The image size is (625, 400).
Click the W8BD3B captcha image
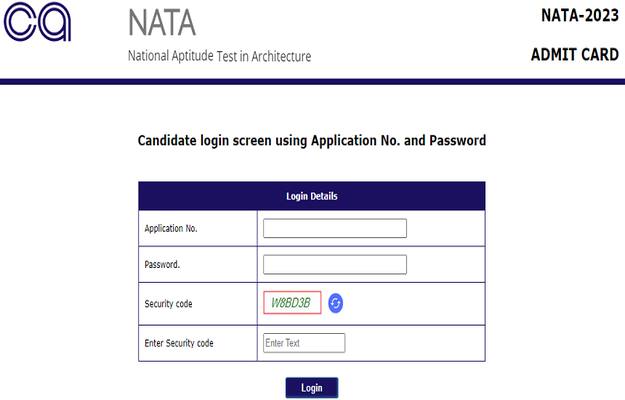292,303
